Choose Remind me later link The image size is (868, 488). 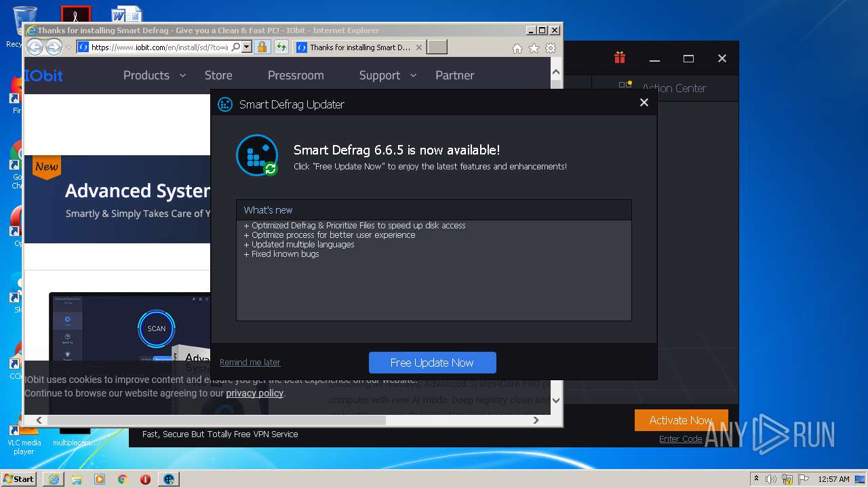pyautogui.click(x=250, y=363)
